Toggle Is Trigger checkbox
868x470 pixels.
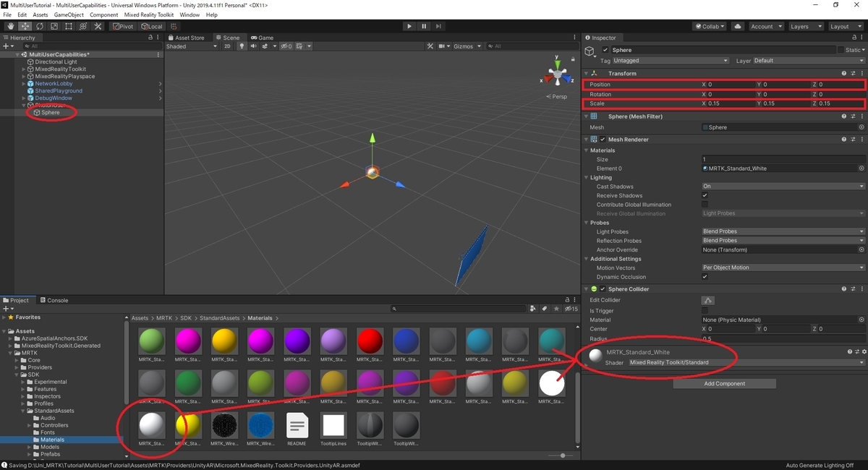click(x=705, y=311)
